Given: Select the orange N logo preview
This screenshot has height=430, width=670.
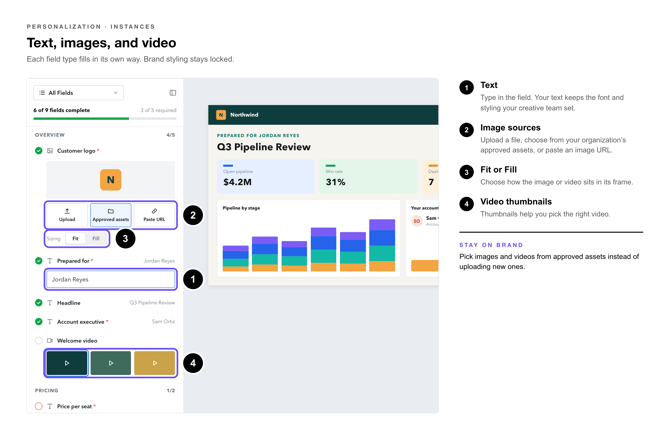Looking at the screenshot, I should [x=111, y=180].
